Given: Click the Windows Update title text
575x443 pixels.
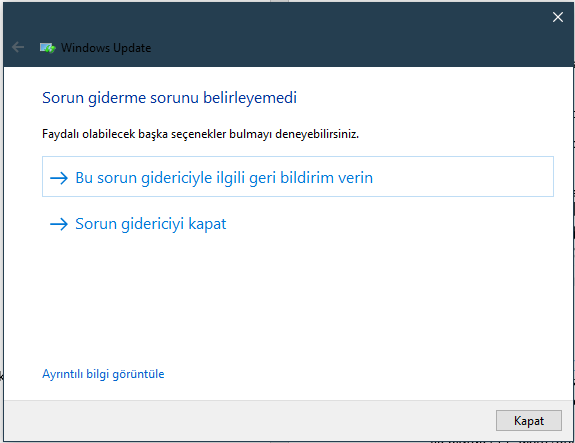Looking at the screenshot, I should click(x=106, y=48).
